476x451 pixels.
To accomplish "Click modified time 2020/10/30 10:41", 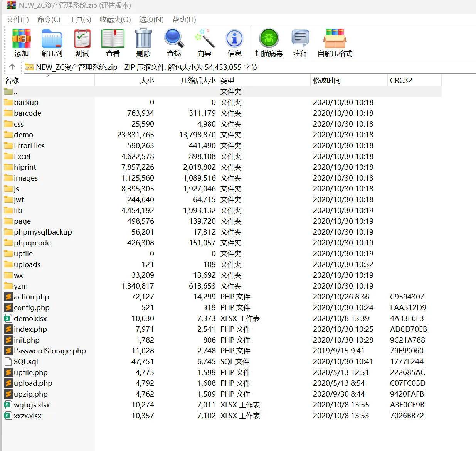I will (343, 361).
